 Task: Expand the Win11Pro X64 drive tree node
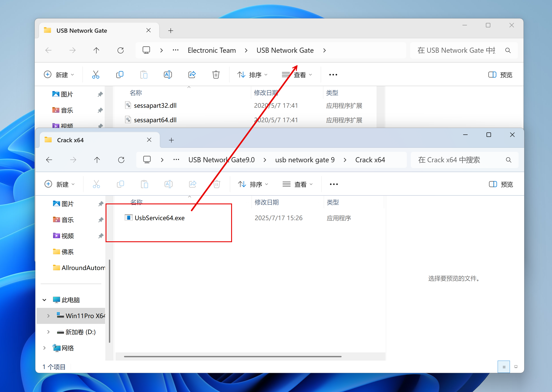(48, 316)
